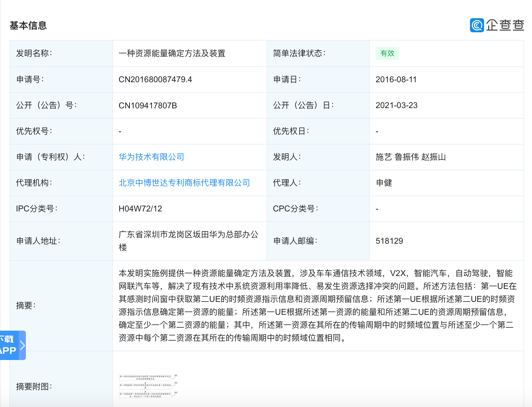The width and height of the screenshot is (532, 407).
Task: Click the 公开（公告）日 label cell
Action: click(318, 105)
